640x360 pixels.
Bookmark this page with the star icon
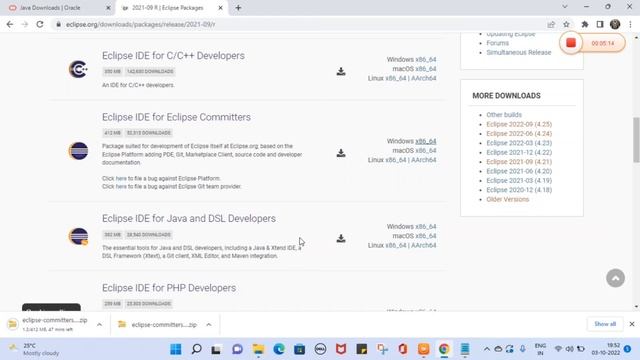click(566, 24)
